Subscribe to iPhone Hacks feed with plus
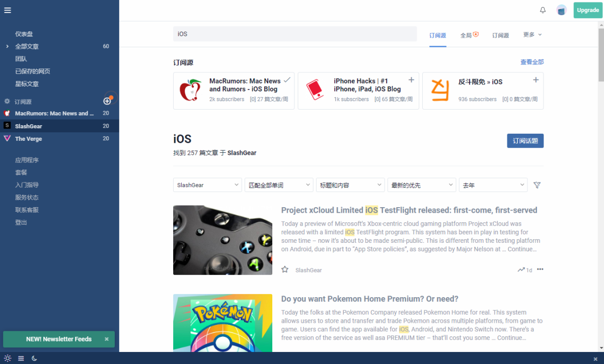The width and height of the screenshot is (604, 364). (x=411, y=80)
